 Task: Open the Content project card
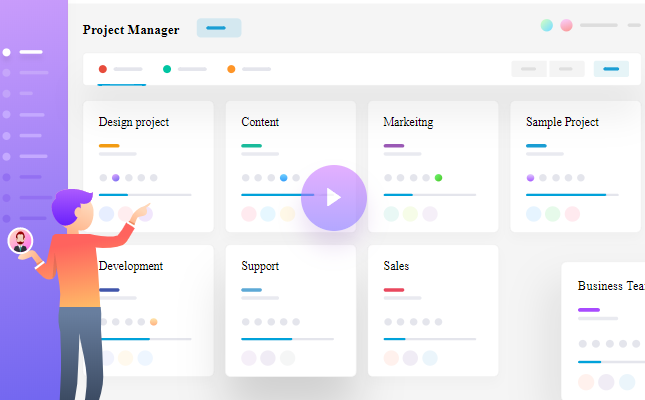pyautogui.click(x=260, y=122)
